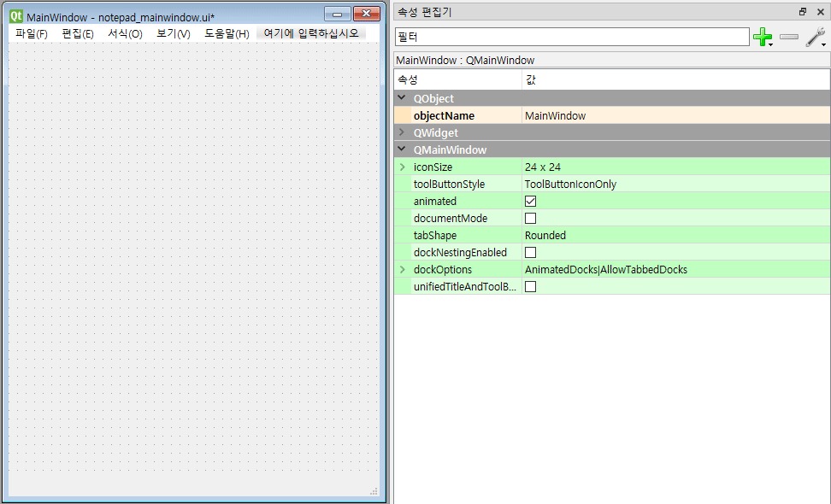This screenshot has width=831, height=504.
Task: Click the AnimatedDocks|AllowTabbedDocks value
Action: 606,269
